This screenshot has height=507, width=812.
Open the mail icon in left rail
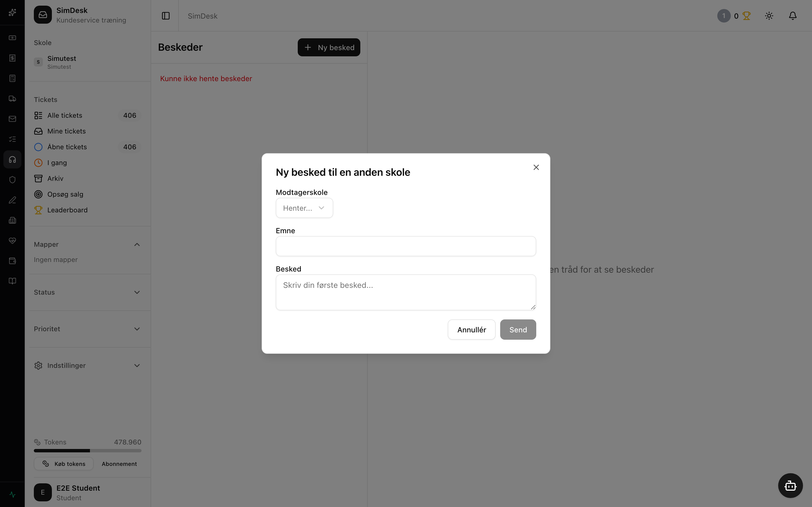tap(12, 119)
